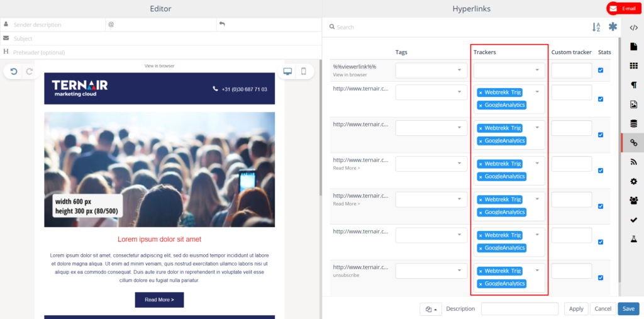Save the hyperlink settings

pos(628,309)
